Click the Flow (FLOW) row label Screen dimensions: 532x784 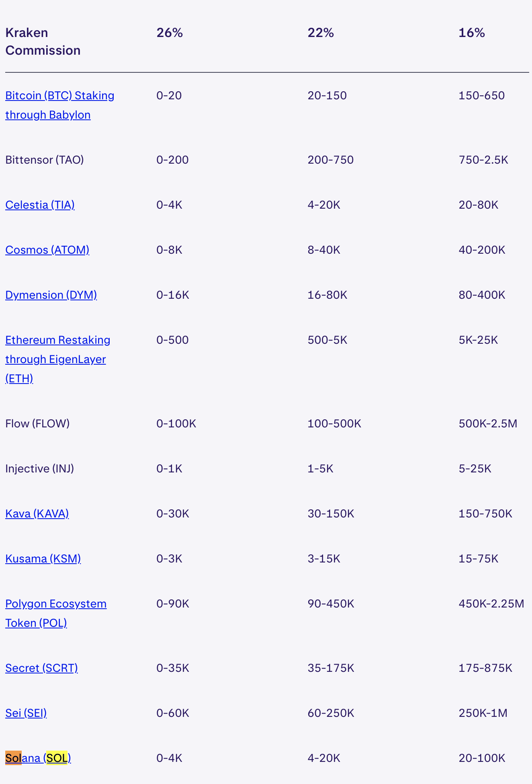(37, 424)
